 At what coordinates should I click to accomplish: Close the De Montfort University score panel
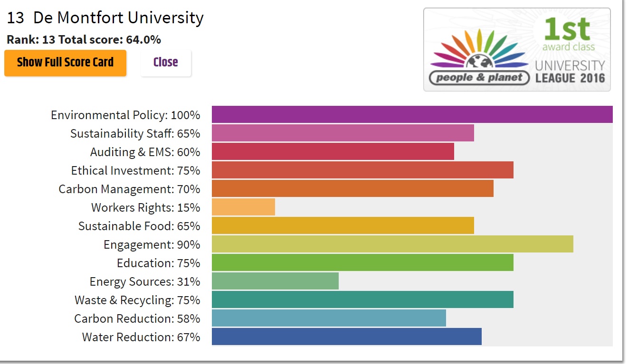[165, 63]
